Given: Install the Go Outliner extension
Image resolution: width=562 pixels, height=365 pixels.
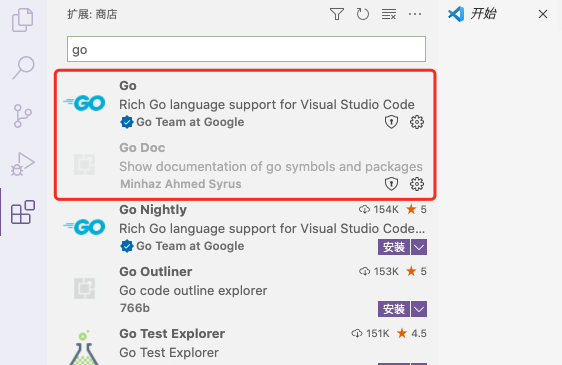Looking at the screenshot, I should [394, 309].
